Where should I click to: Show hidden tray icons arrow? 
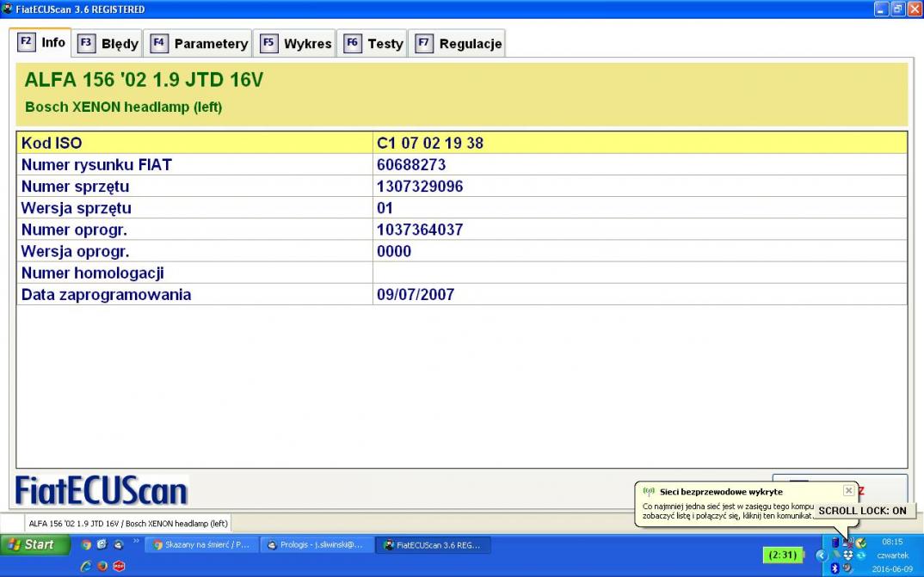pyautogui.click(x=822, y=556)
